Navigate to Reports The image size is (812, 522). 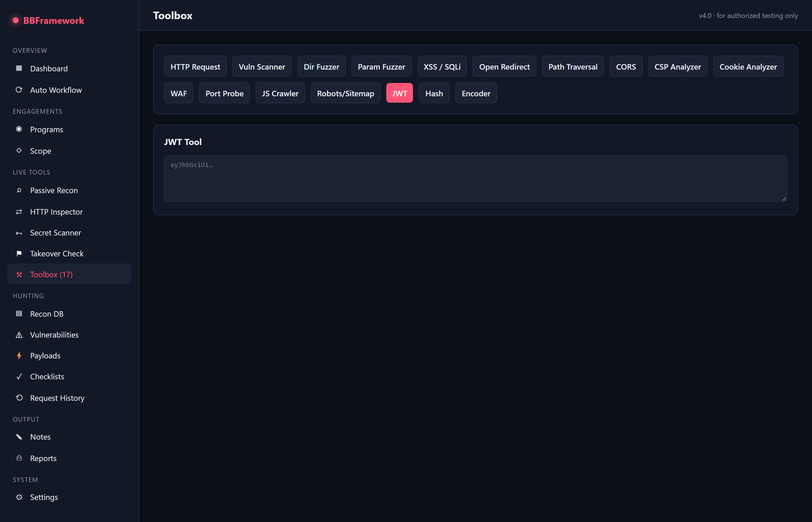[69, 458]
